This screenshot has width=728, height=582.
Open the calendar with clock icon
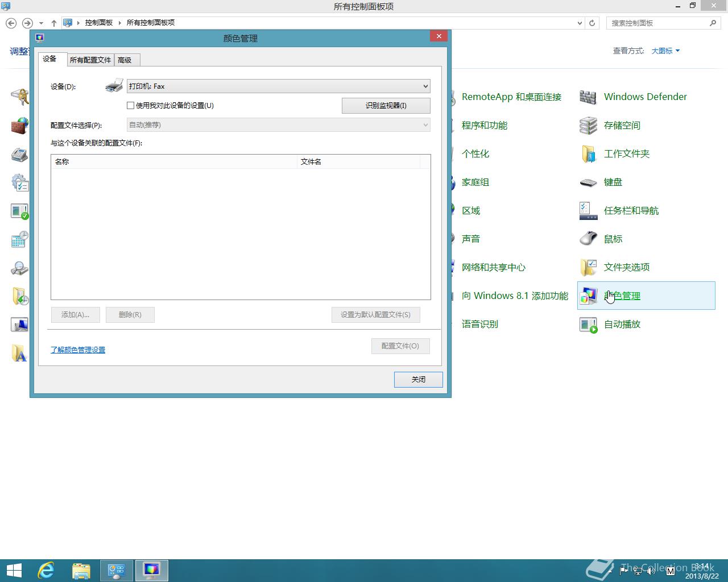pos(20,239)
